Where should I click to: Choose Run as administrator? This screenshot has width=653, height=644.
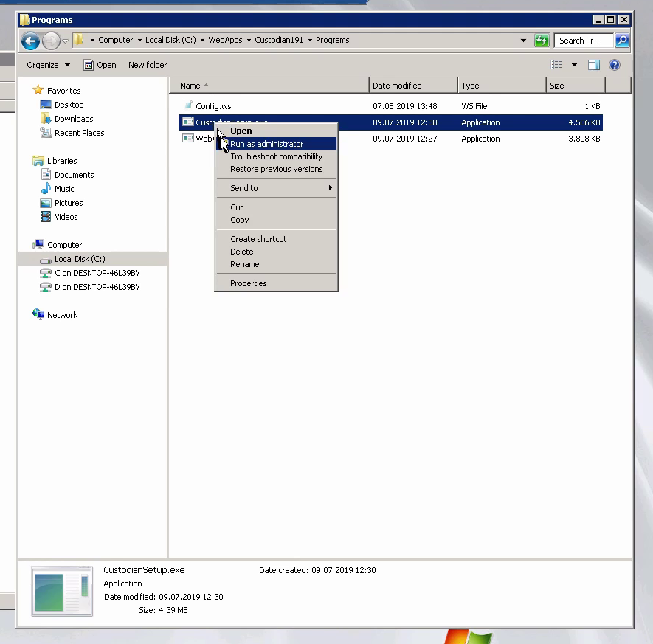coord(266,144)
